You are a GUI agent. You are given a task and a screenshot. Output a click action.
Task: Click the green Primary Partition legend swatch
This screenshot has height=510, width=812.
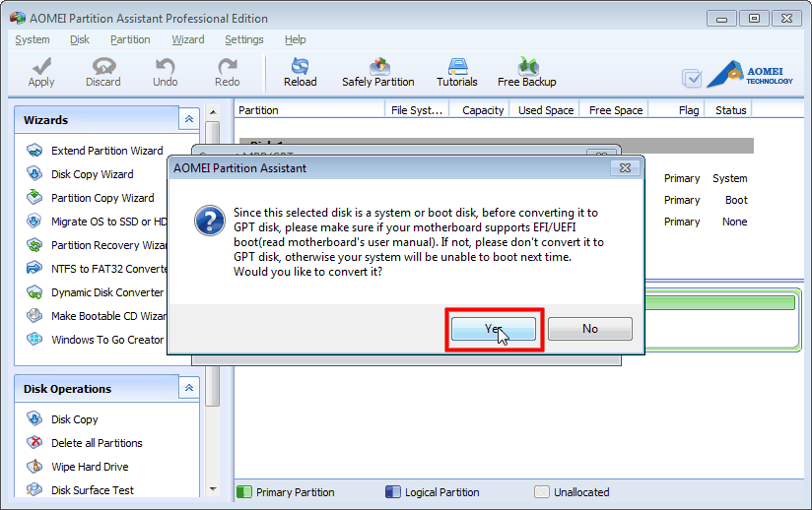click(244, 492)
